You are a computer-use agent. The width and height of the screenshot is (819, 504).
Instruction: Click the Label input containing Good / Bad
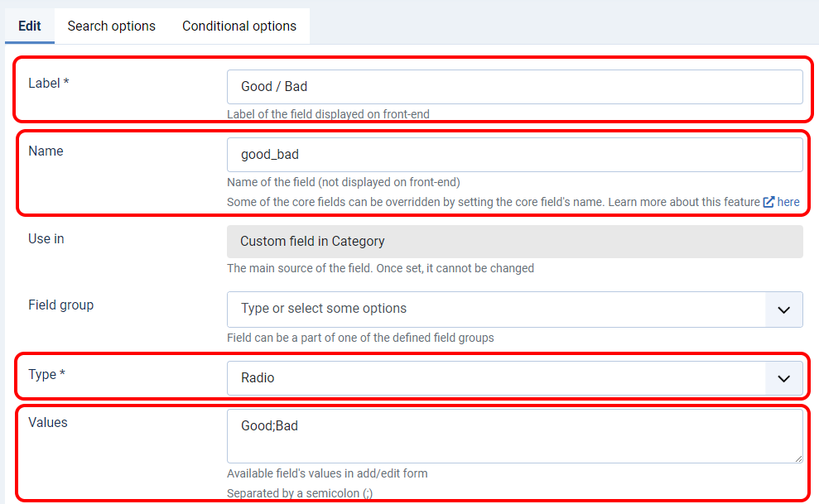coord(514,87)
